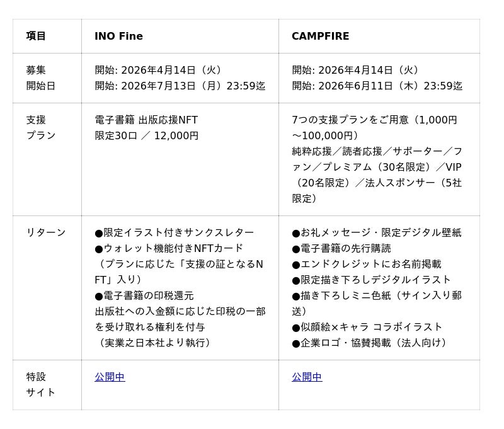Open the 公開中 link in INO Fine column

[110, 377]
